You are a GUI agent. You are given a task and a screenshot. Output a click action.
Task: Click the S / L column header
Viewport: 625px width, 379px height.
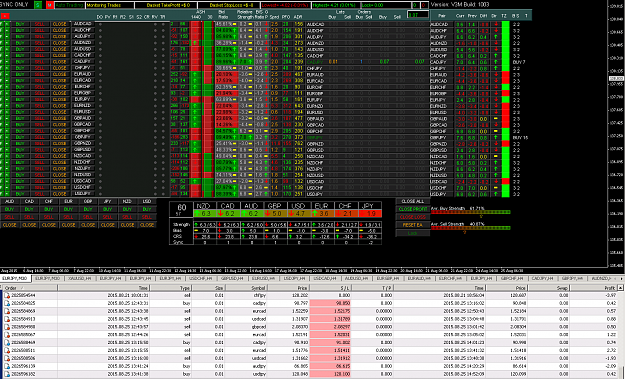click(x=331, y=288)
